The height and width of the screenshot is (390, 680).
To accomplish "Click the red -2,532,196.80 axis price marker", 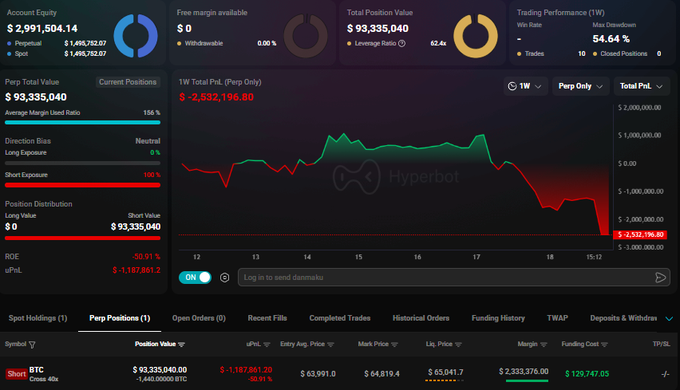I will coord(640,235).
